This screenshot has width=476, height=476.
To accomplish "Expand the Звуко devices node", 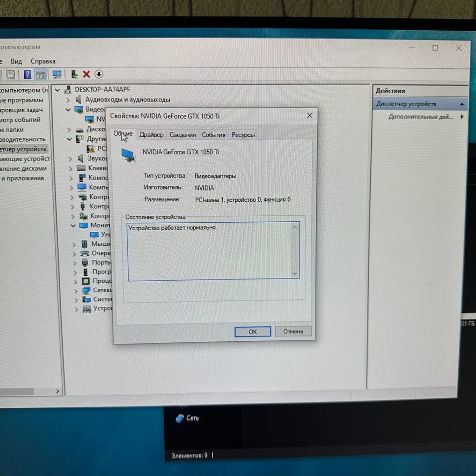I will pos(70,159).
